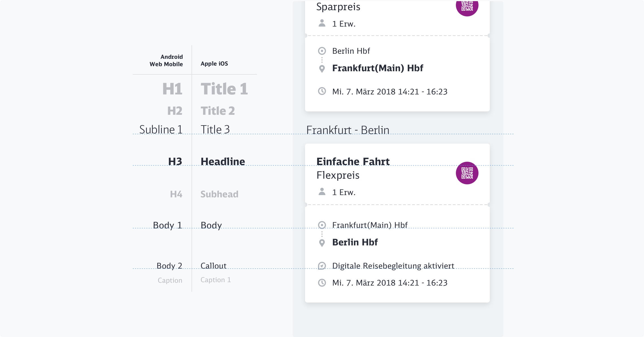This screenshot has height=337, width=644.
Task: Click the Title 1 type style sample
Action: click(x=224, y=89)
